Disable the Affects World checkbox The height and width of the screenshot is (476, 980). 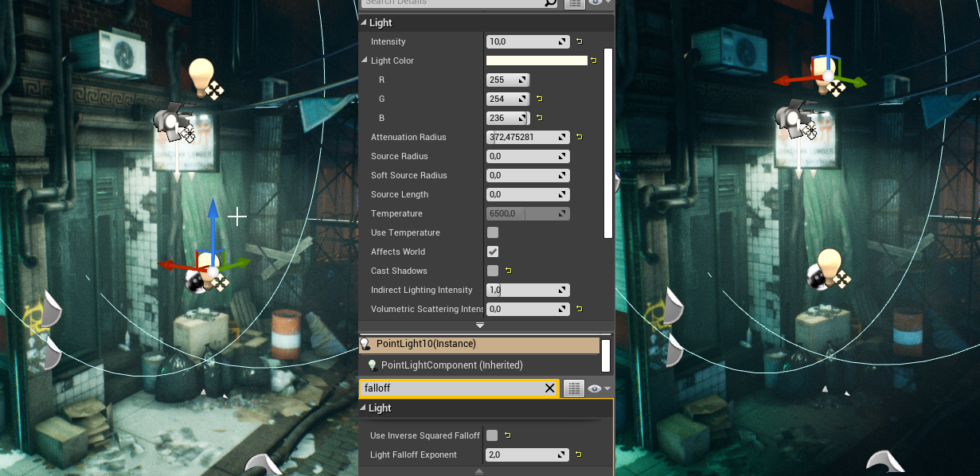492,252
